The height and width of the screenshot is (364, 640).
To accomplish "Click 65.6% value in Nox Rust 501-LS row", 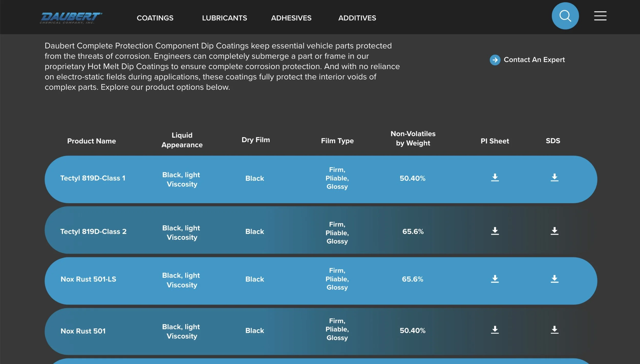I will click(412, 279).
